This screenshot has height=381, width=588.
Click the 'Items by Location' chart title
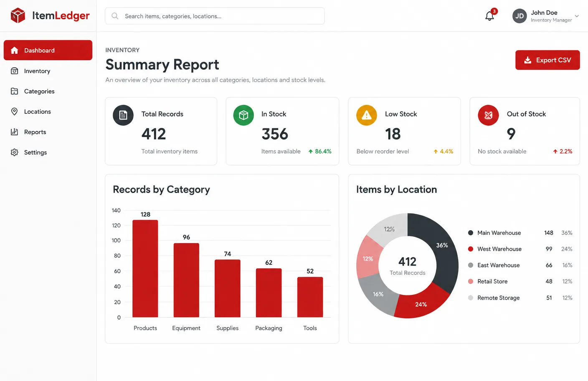396,190
